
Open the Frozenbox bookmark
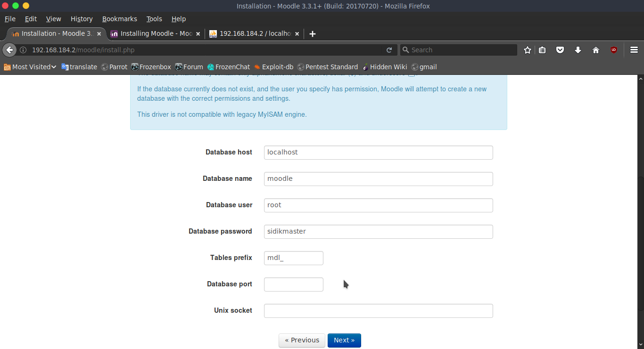(x=151, y=67)
